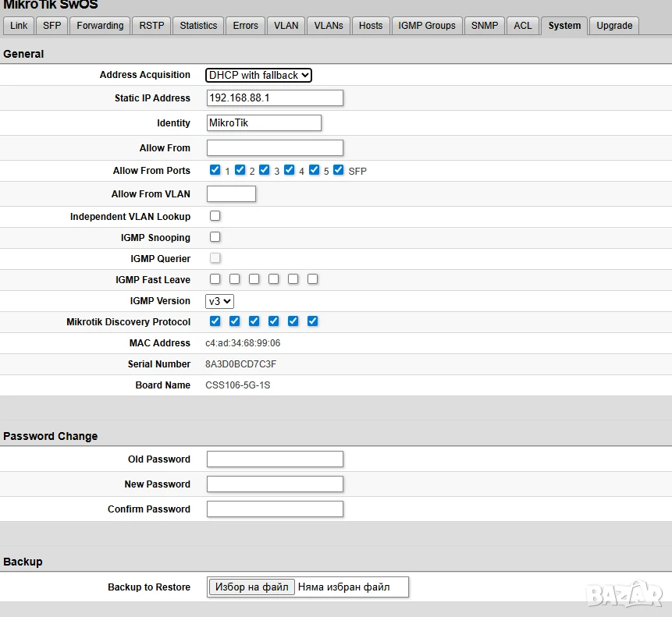Image resolution: width=672 pixels, height=617 pixels.
Task: Enable the IGMP Snooping checkbox
Action: pyautogui.click(x=215, y=237)
